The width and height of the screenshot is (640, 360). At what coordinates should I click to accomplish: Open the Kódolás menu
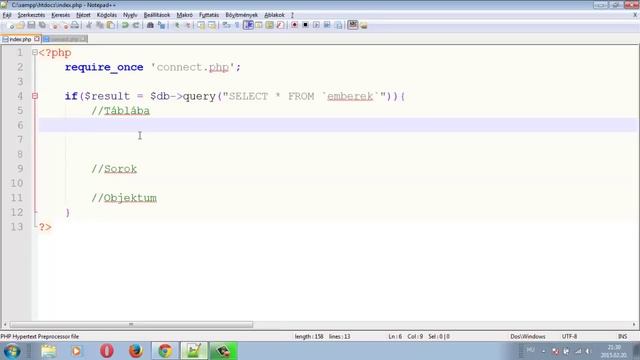coord(107,15)
